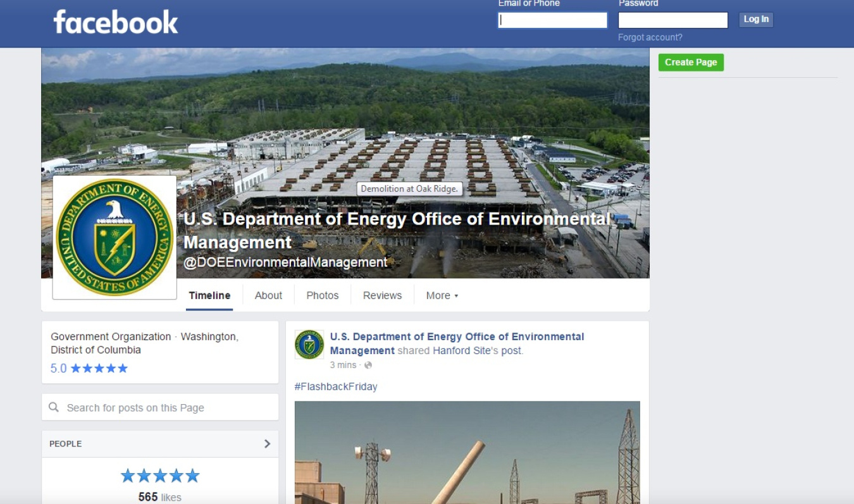
Task: Open the Forgot account? link
Action: click(x=650, y=37)
